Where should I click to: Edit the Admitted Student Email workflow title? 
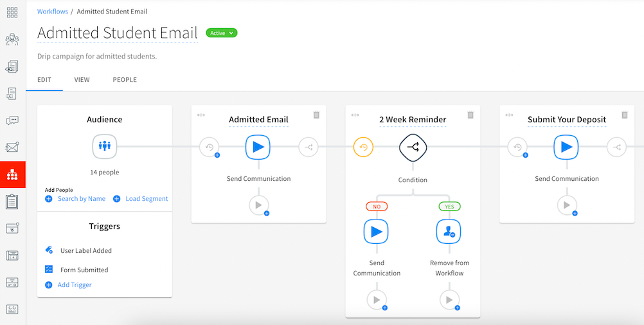pyautogui.click(x=118, y=33)
